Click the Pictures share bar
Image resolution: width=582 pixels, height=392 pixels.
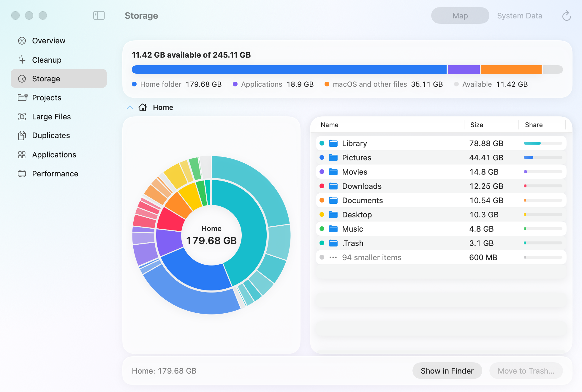click(x=543, y=157)
